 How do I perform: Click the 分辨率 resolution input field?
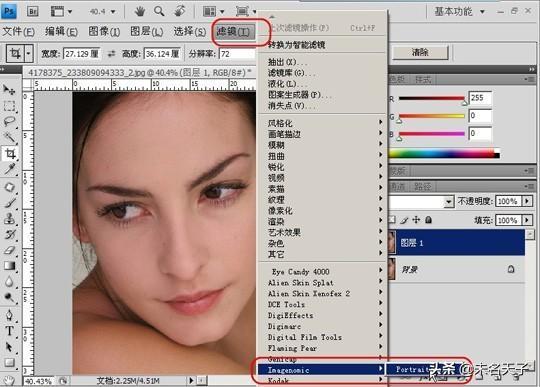click(x=237, y=54)
